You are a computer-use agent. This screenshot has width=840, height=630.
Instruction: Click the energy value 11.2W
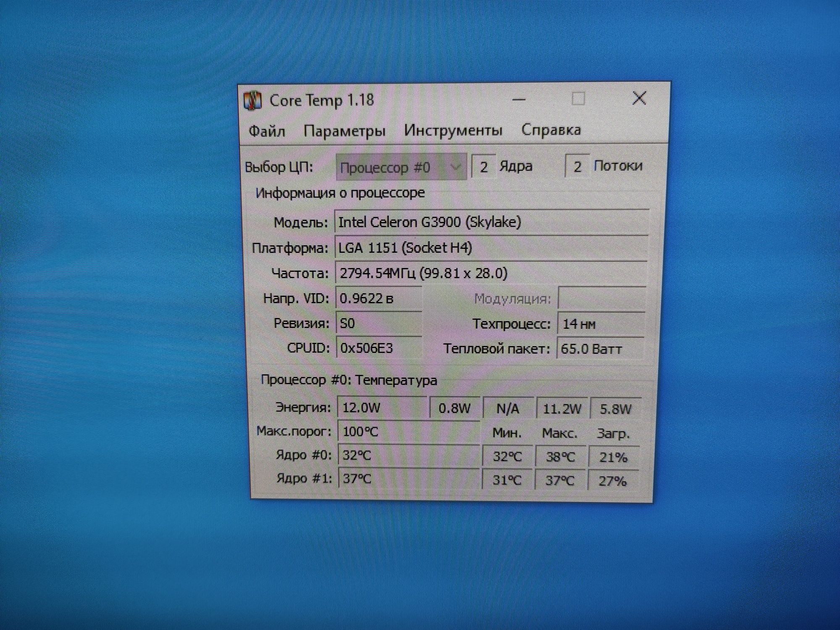pos(562,409)
